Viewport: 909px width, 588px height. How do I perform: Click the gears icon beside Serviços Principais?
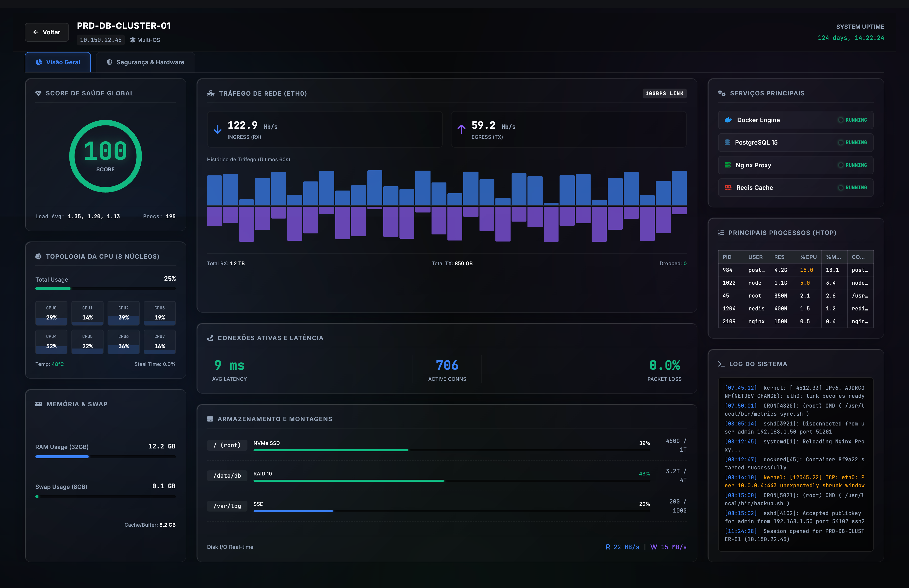721,93
